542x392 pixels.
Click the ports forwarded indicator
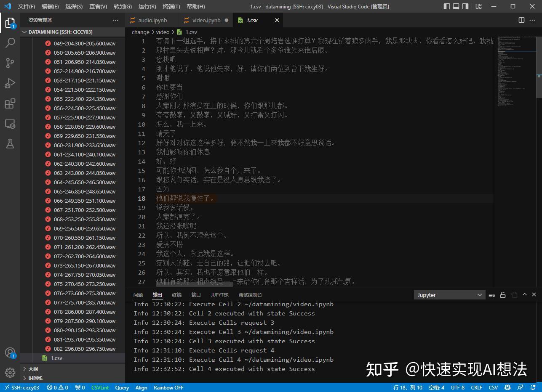coord(80,387)
